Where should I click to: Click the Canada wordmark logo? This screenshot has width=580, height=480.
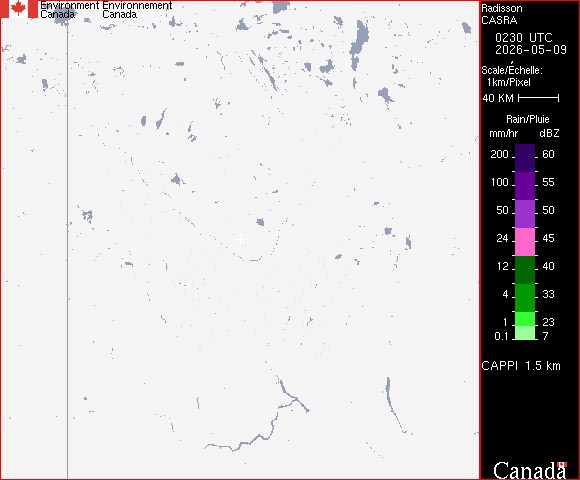coord(529,471)
